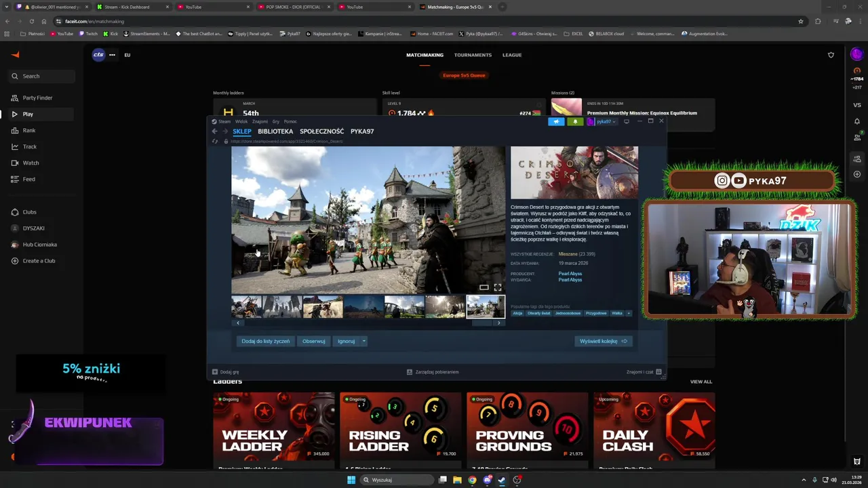
Task: Go back in Steam window navigation
Action: tap(214, 131)
